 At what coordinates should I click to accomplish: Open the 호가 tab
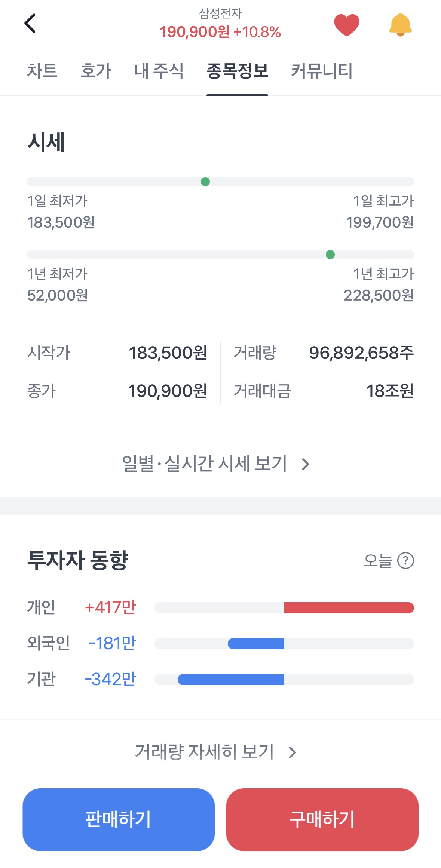click(x=96, y=71)
